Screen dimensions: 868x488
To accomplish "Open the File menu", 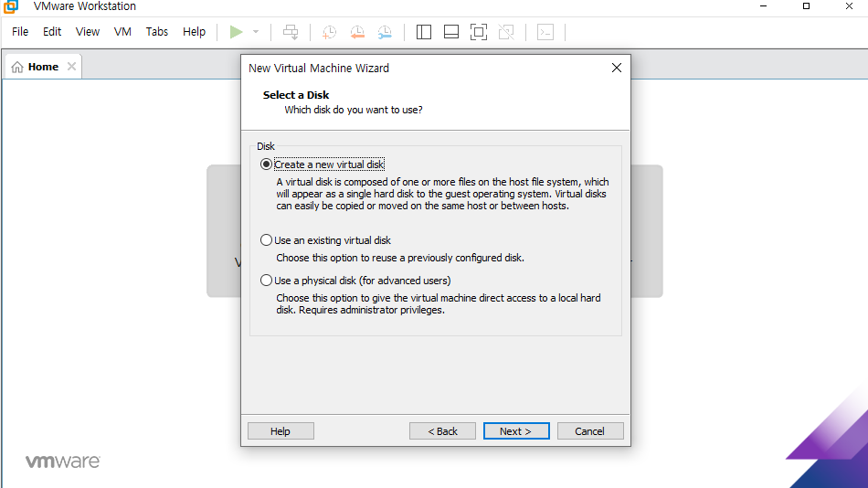I will point(20,32).
